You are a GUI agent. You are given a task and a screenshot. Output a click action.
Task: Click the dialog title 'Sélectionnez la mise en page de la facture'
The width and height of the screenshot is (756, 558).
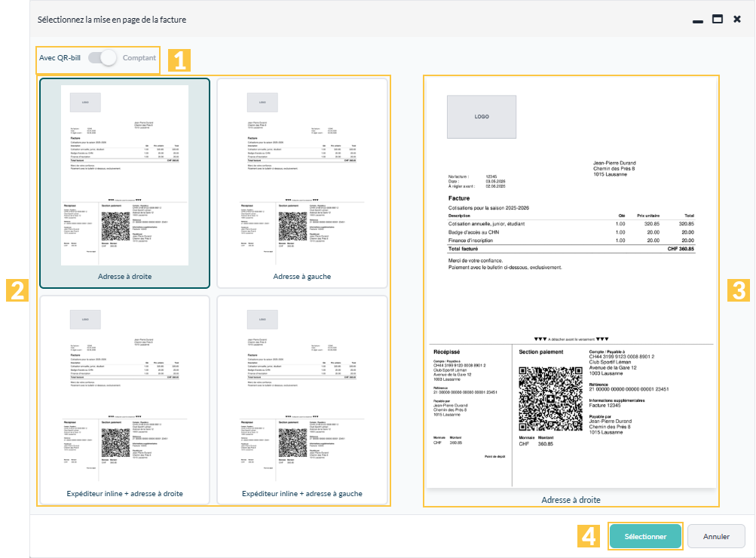[112, 20]
